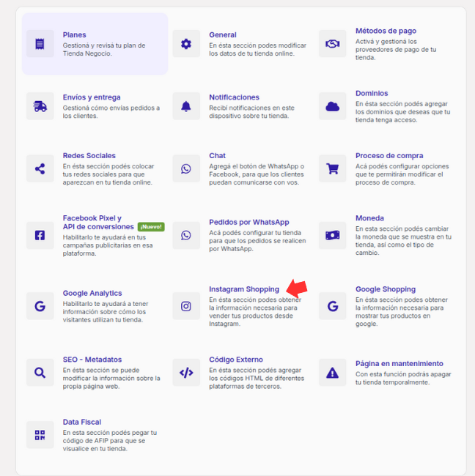Open Dominios title link
The image size is (475, 476).
click(372, 94)
